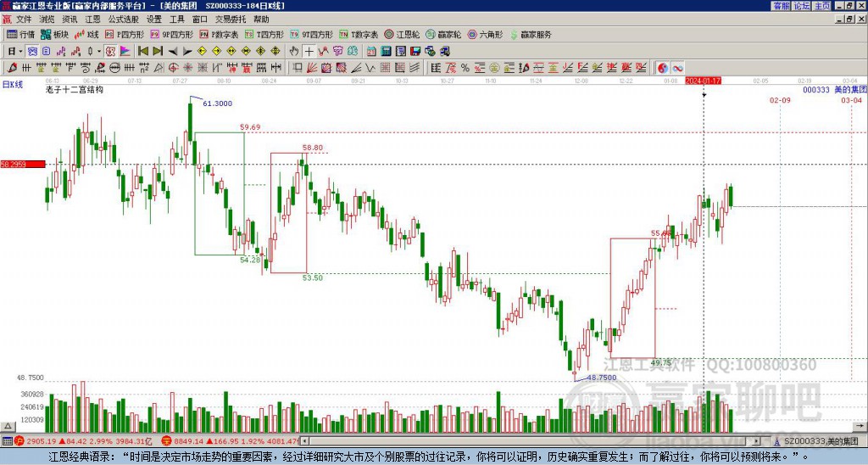Click the save floppy disk icon
The width and height of the screenshot is (868, 465).
tap(415, 51)
